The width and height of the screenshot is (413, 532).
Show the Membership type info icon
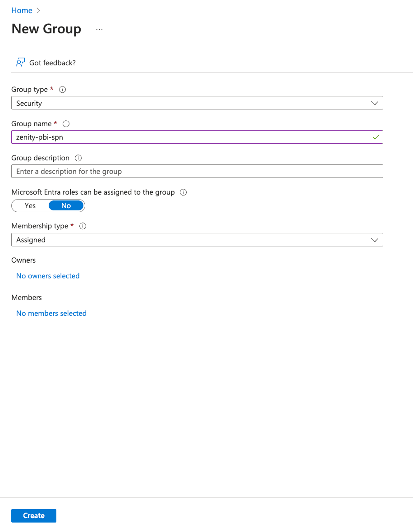(83, 226)
